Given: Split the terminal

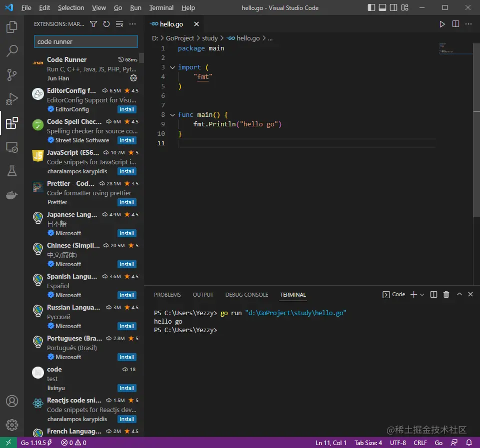Looking at the screenshot, I should (433, 295).
